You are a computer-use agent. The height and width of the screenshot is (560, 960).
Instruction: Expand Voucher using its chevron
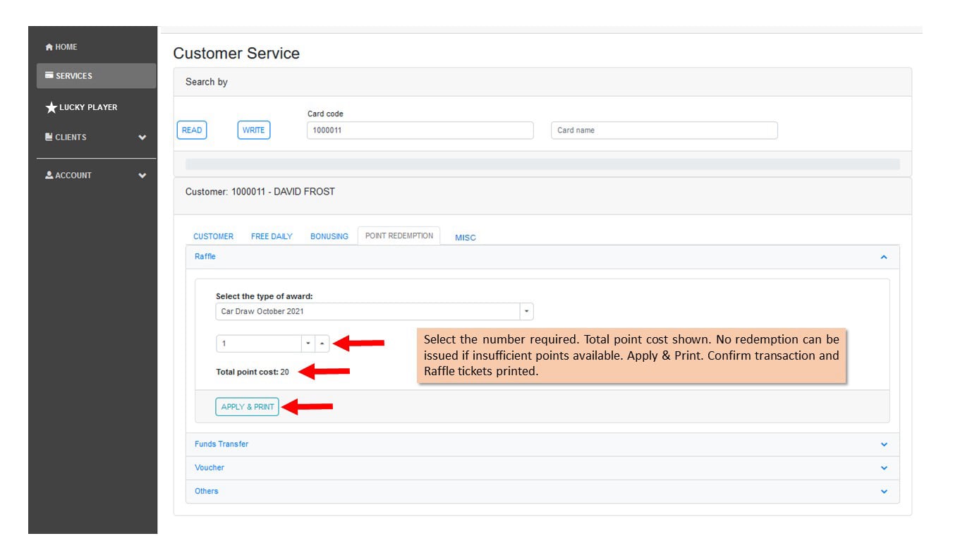pyautogui.click(x=885, y=468)
